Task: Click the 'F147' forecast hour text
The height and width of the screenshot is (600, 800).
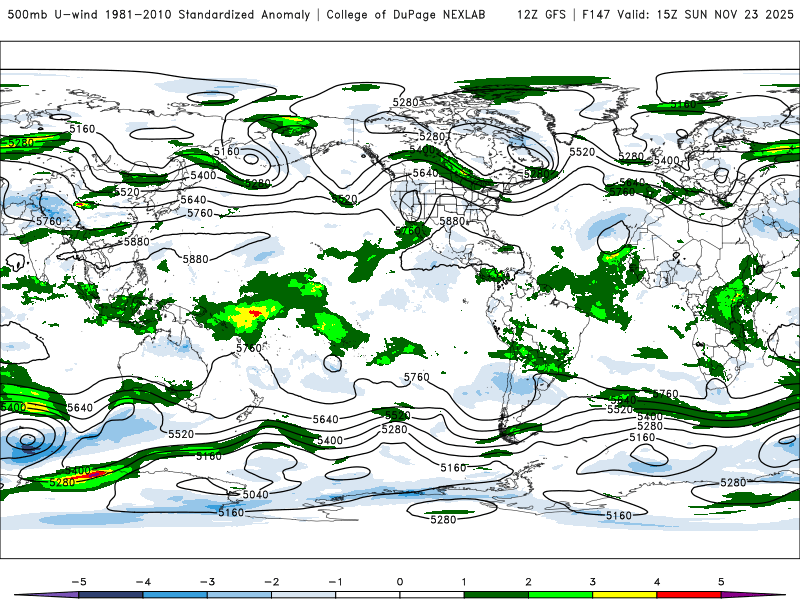Action: (x=596, y=15)
